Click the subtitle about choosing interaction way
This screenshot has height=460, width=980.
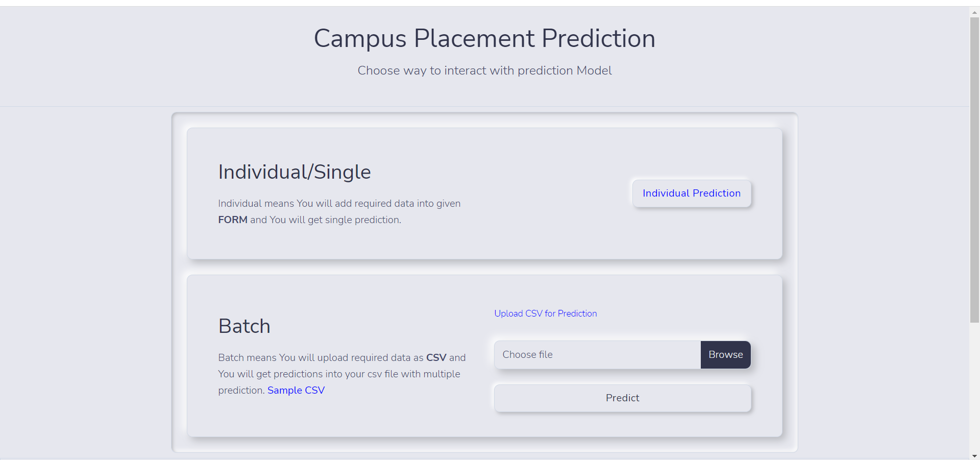(484, 70)
